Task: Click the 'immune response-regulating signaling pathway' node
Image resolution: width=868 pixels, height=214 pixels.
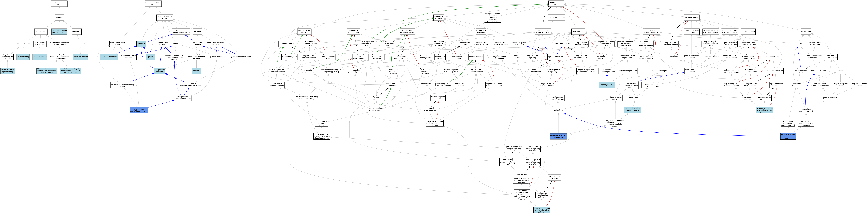Action: pos(332,71)
